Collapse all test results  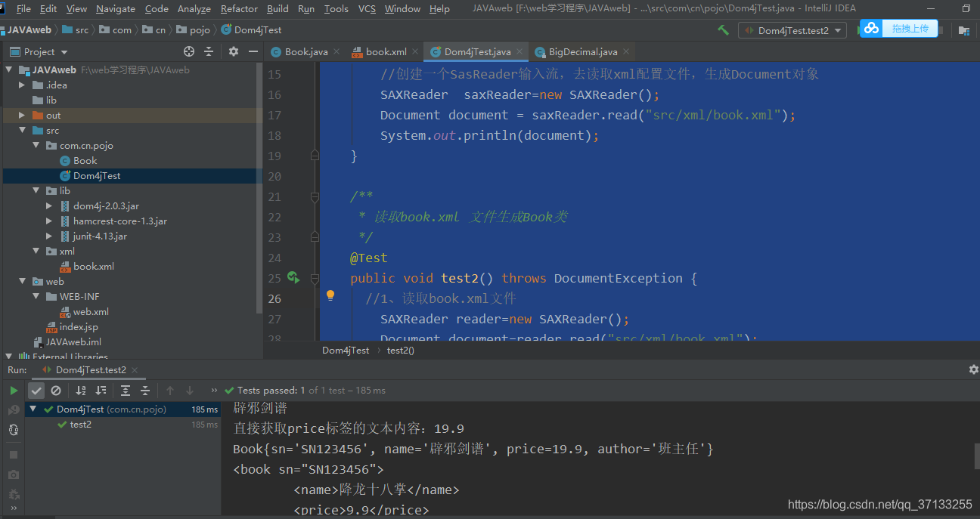click(x=145, y=391)
